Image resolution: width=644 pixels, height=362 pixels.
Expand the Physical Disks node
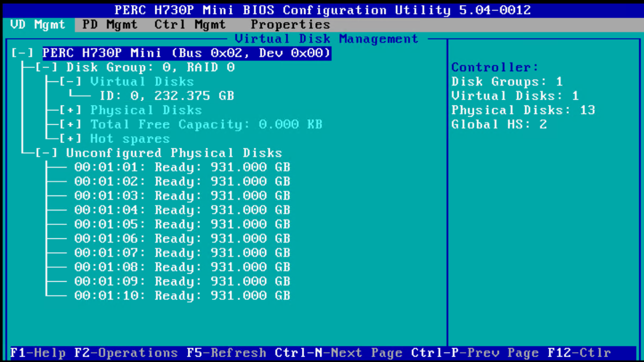tap(71, 110)
